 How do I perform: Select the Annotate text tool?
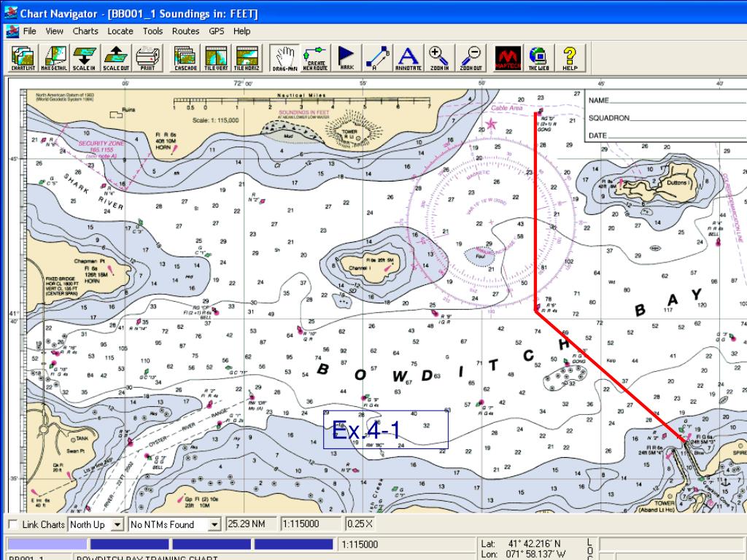[x=409, y=58]
